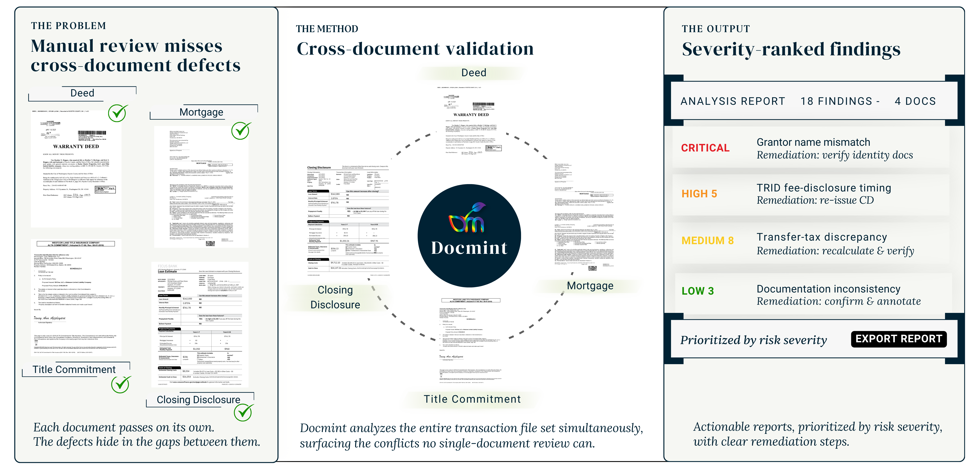Click the 'Cross-document validation' heading
Image resolution: width=980 pixels, height=466 pixels.
[415, 49]
